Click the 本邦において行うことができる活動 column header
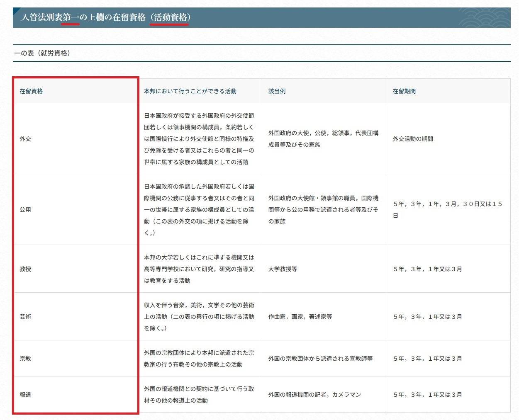 pyautogui.click(x=190, y=91)
